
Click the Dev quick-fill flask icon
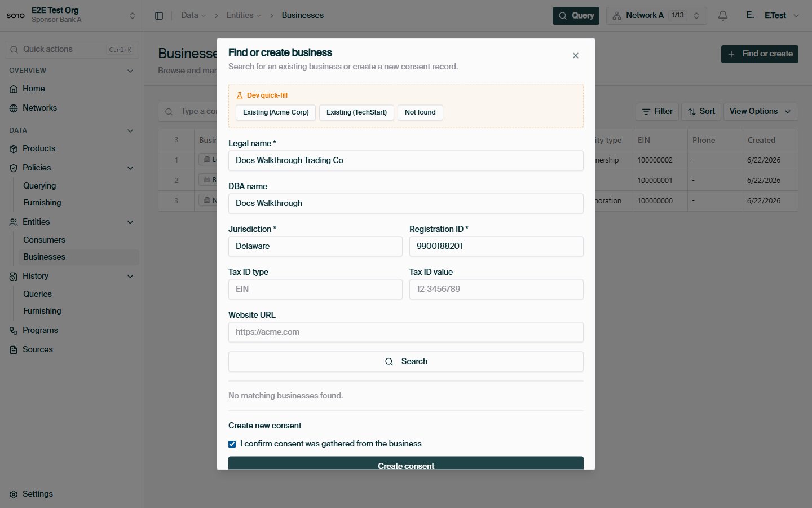(240, 95)
